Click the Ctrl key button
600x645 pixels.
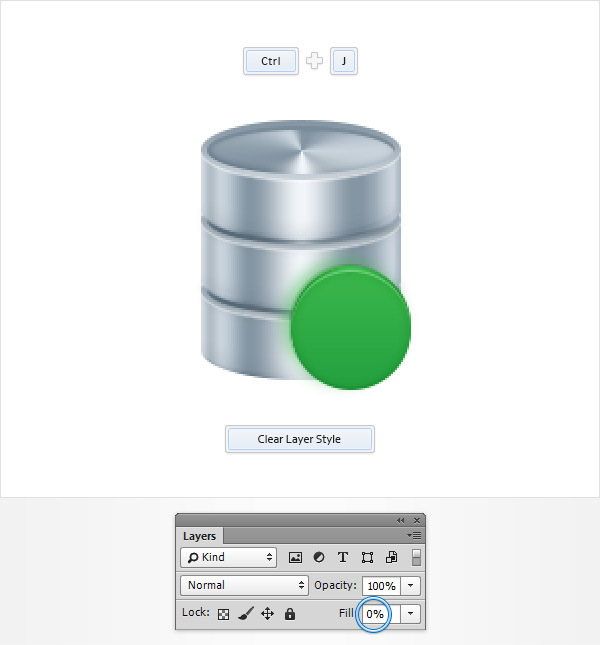pyautogui.click(x=271, y=61)
